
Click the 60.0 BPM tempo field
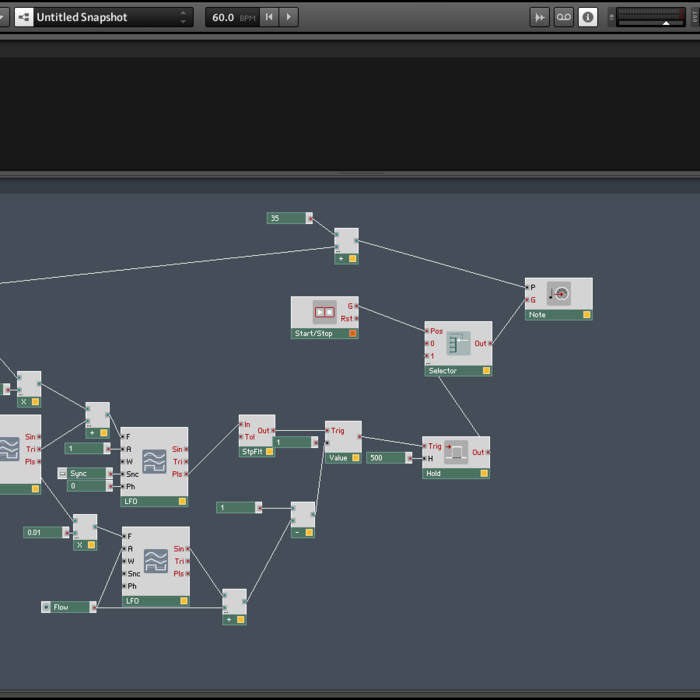click(x=231, y=17)
